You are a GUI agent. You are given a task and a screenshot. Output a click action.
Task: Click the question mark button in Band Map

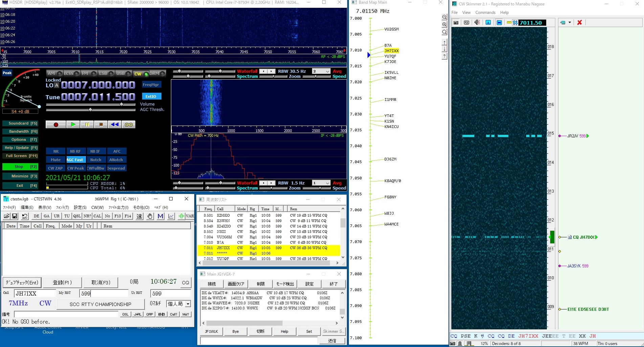click(445, 56)
